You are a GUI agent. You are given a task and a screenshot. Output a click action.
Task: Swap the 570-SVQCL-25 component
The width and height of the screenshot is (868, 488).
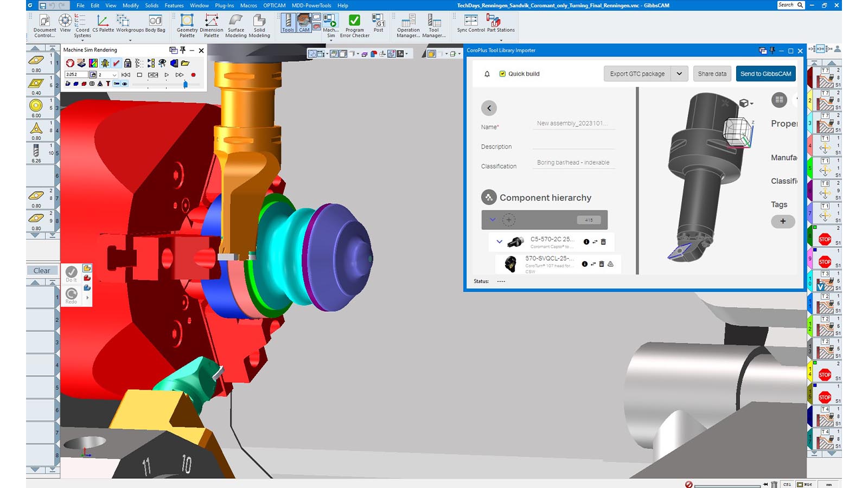click(593, 264)
